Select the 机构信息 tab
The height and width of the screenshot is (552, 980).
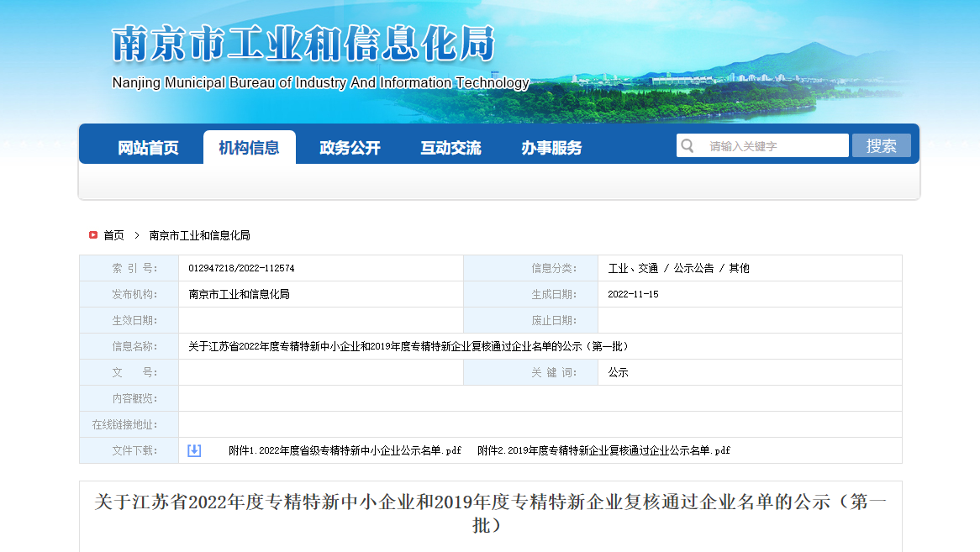pos(250,148)
